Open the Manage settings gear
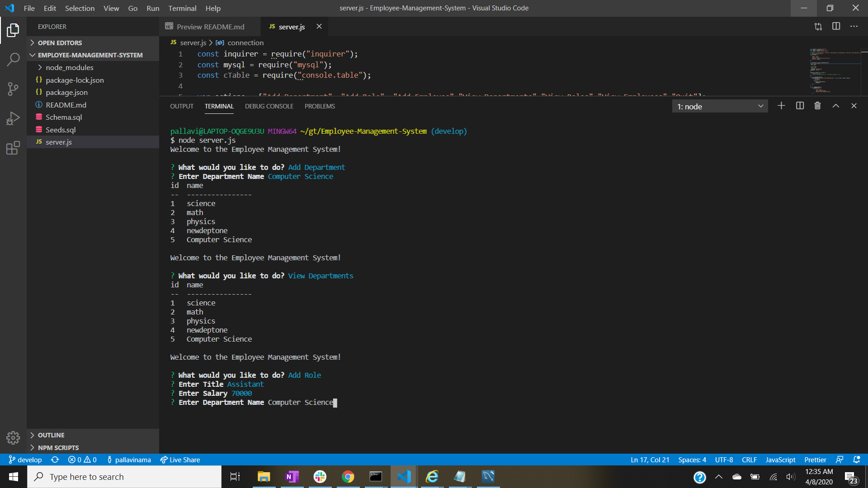 13,438
